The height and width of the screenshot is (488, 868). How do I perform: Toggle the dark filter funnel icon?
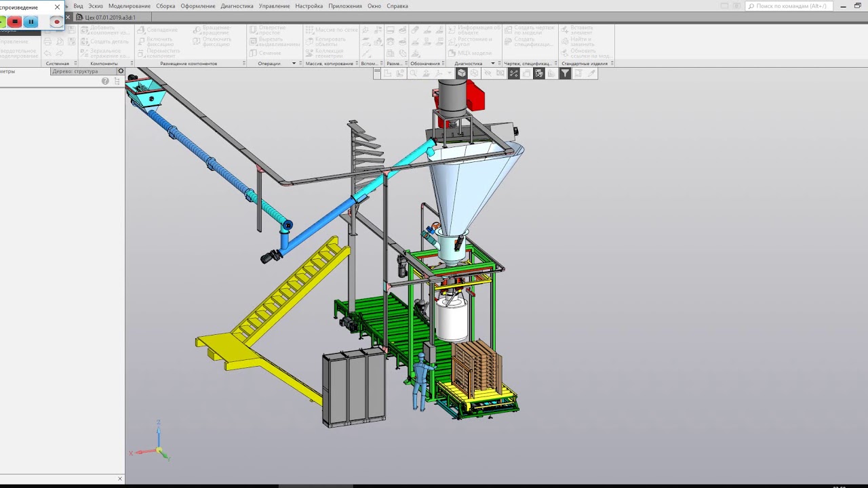click(565, 73)
